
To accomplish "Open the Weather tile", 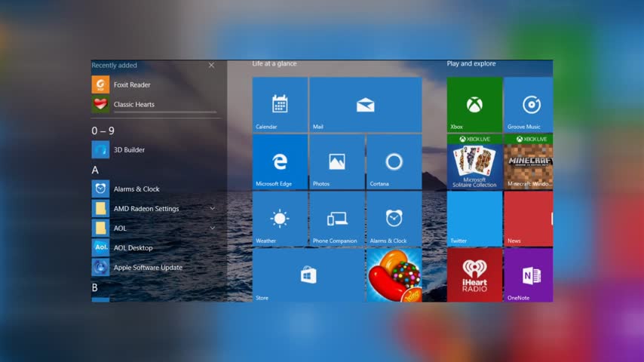I will (x=280, y=219).
